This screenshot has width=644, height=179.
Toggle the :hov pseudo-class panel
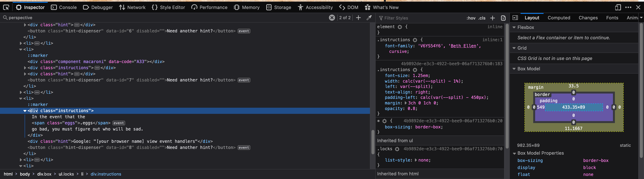point(471,18)
